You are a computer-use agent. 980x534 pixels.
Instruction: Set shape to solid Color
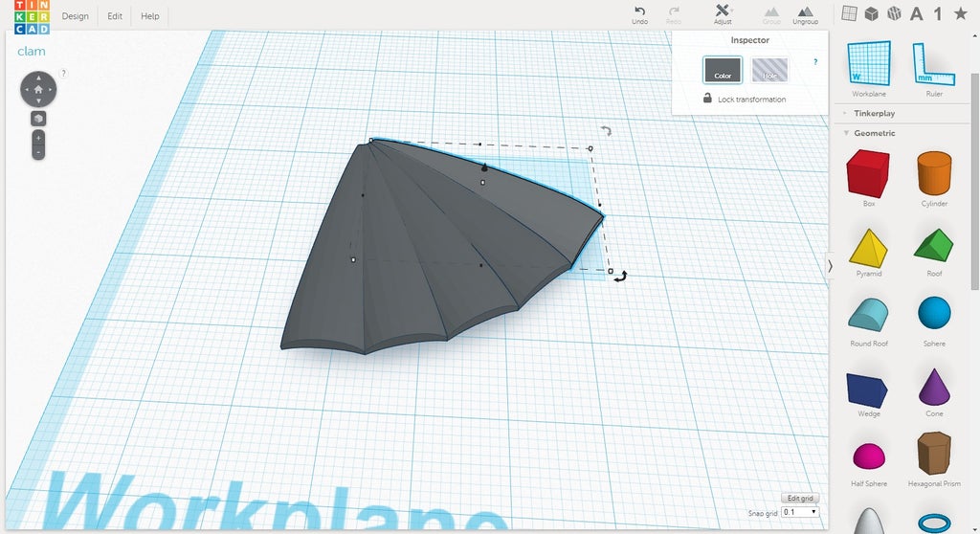pyautogui.click(x=723, y=70)
